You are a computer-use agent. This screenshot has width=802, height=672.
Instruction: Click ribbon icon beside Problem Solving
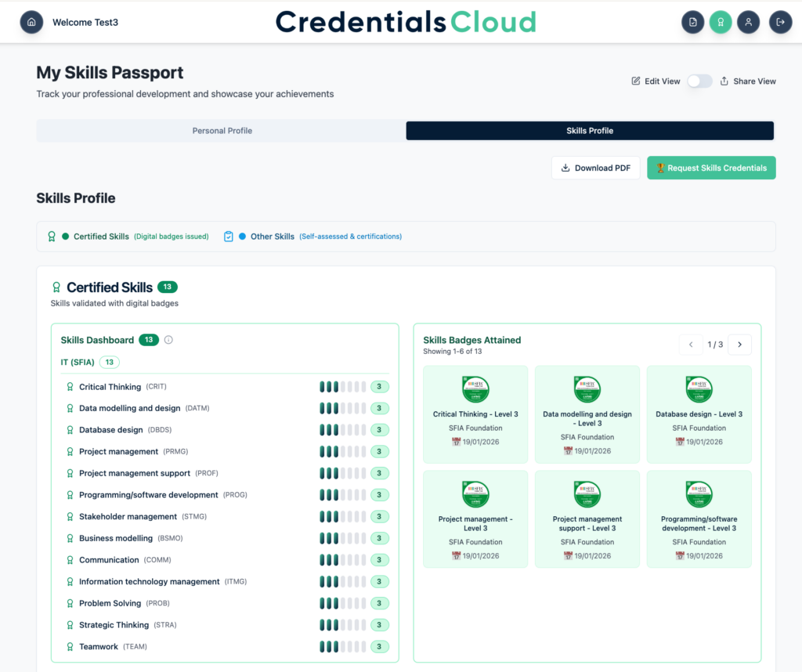[70, 603]
